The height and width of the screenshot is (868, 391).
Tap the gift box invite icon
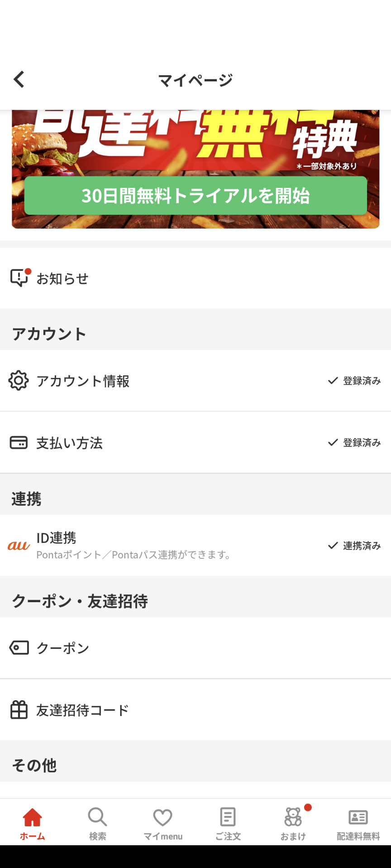19,710
